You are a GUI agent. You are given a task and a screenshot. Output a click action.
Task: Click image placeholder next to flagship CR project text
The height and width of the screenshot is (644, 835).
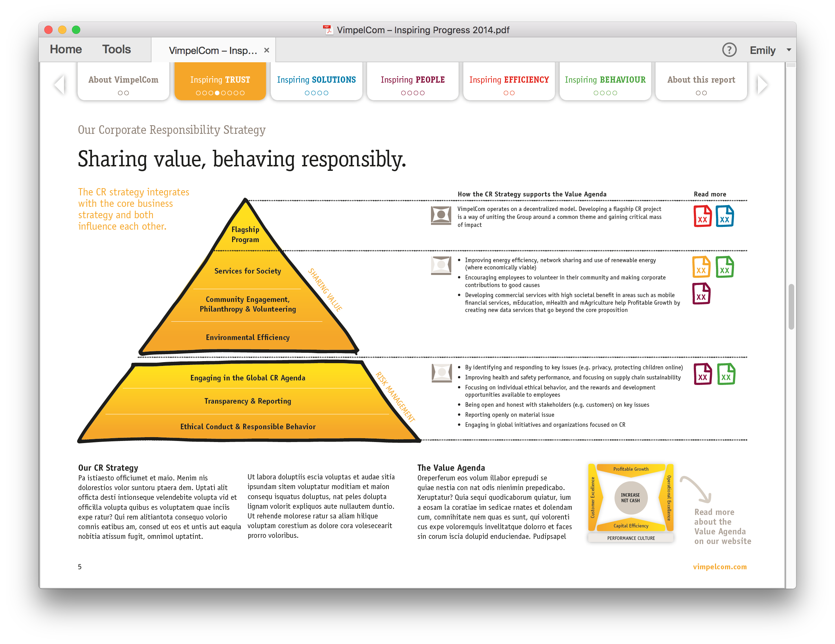pos(441,215)
